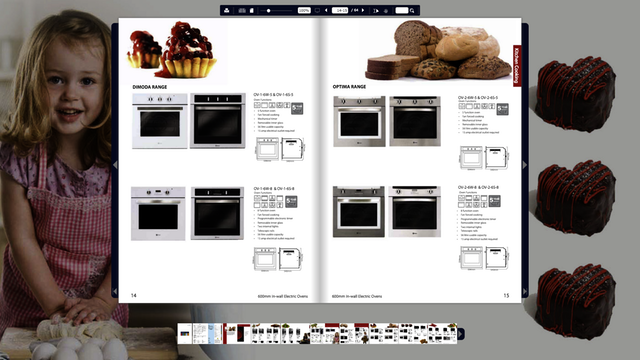Open the cover page thumbnail
Viewport: 640px width, 360px height.
pos(185,333)
